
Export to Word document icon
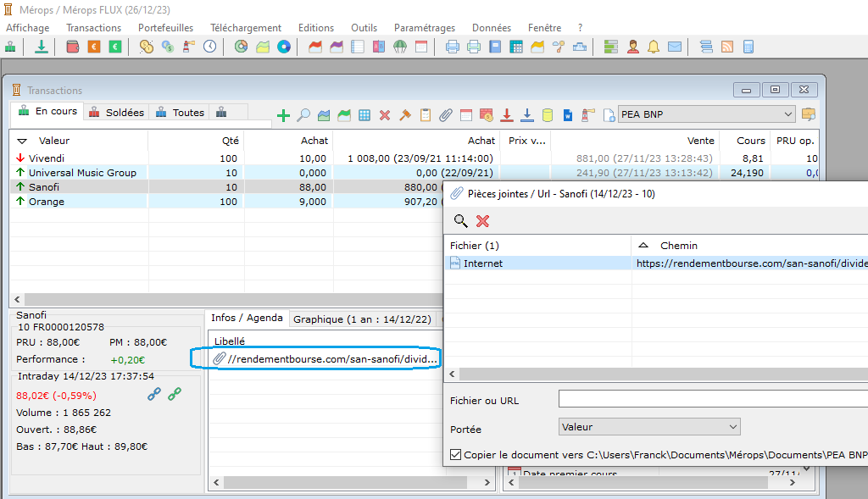568,115
